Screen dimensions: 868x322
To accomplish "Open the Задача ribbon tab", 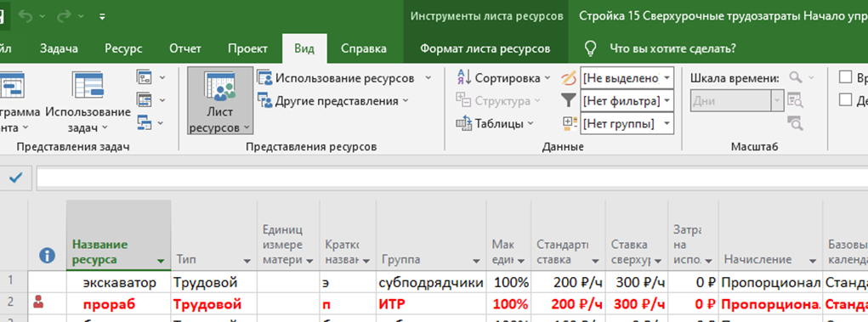I will [59, 48].
